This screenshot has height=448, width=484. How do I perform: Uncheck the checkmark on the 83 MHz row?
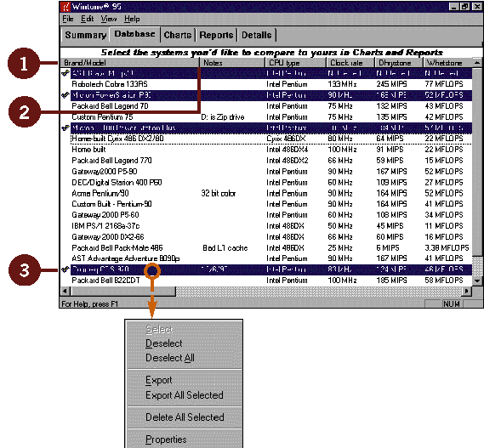tap(65, 269)
